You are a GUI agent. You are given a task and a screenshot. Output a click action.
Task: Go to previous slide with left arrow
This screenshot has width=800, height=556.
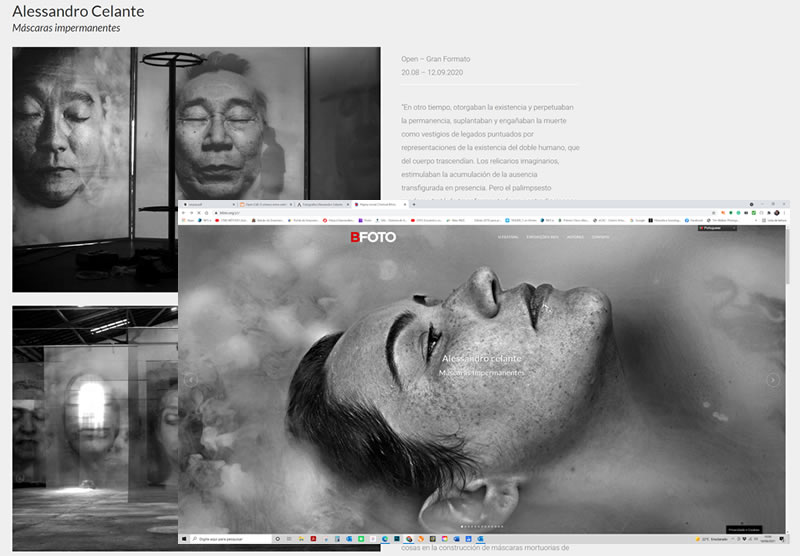click(x=190, y=380)
